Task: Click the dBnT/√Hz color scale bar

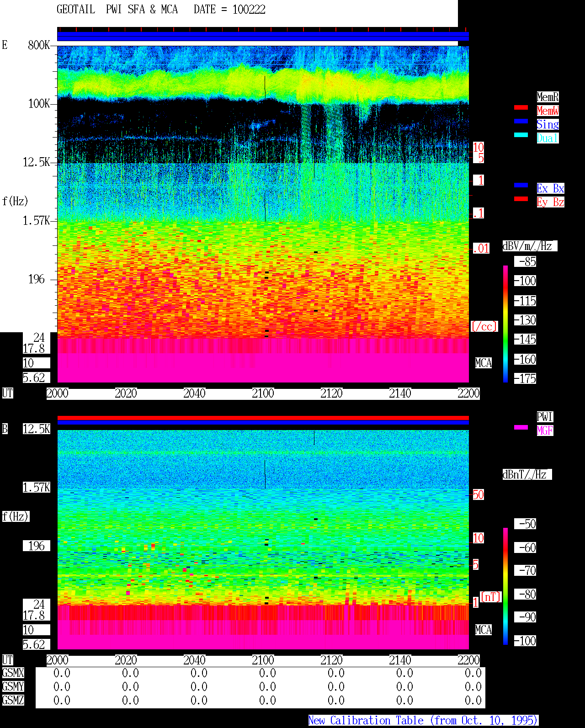Action: coord(505,586)
